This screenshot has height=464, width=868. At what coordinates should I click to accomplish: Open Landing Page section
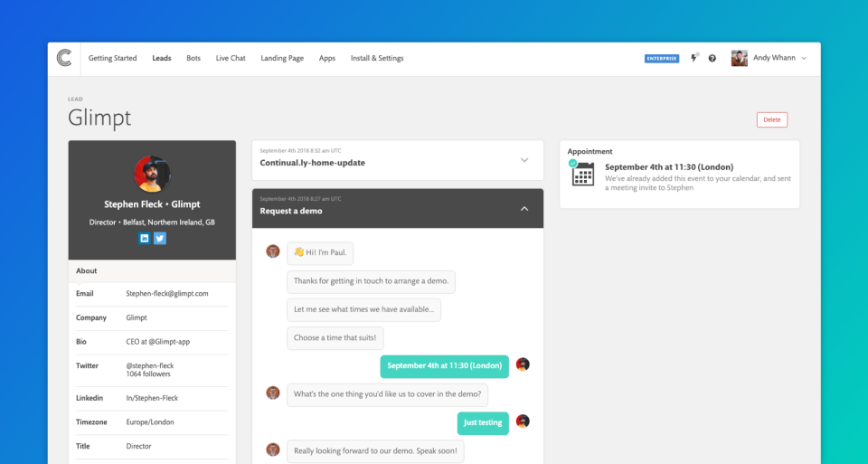click(x=282, y=58)
